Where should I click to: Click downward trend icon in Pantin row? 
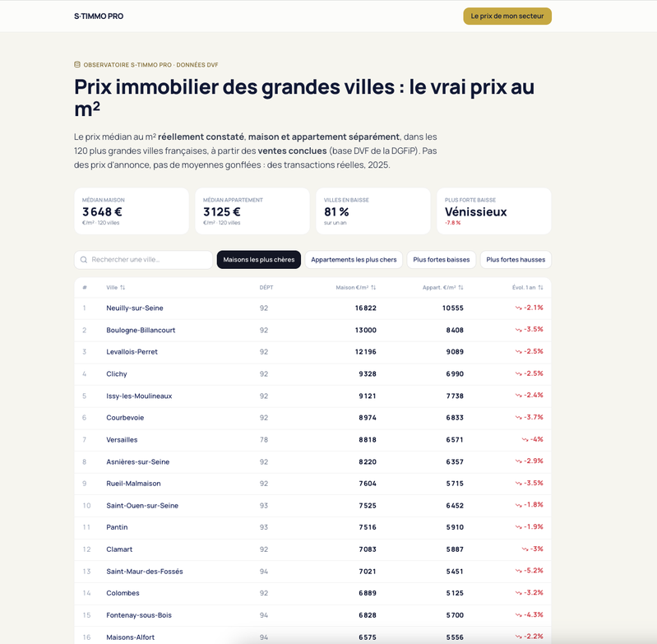tap(518, 527)
